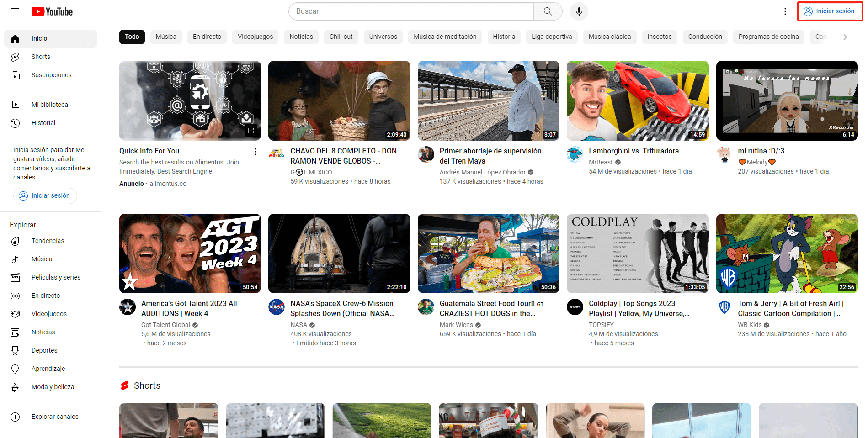Select the Historia filter chip
This screenshot has height=438, width=868.
coord(504,37)
